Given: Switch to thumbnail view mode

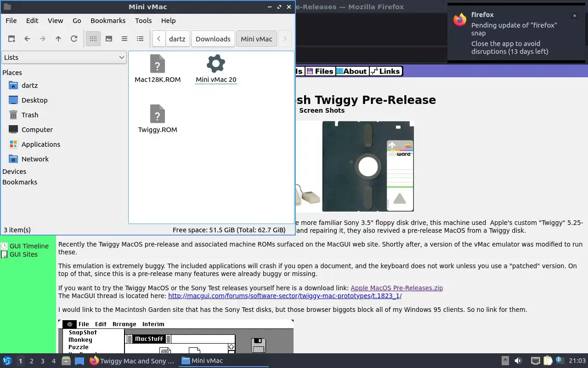Looking at the screenshot, I should pos(109,39).
